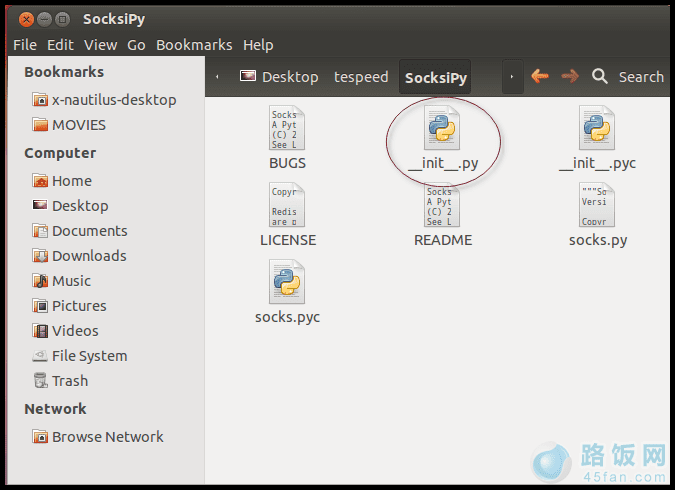Screen dimensions: 675x490
Task: Go to Videos in sidebar
Action: pos(75,331)
